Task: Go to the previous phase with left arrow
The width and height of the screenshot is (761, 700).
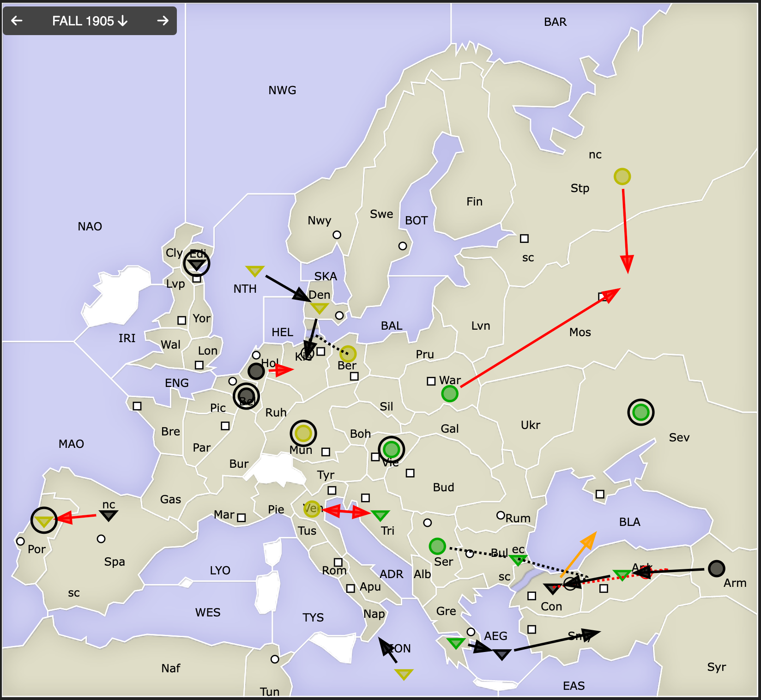Action: tap(17, 21)
